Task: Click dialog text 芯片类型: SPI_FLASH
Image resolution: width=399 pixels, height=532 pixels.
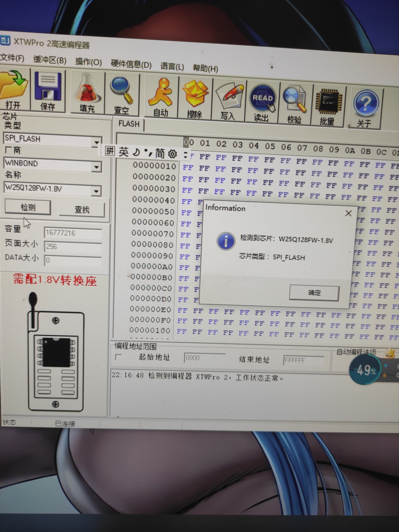Action: point(272,257)
